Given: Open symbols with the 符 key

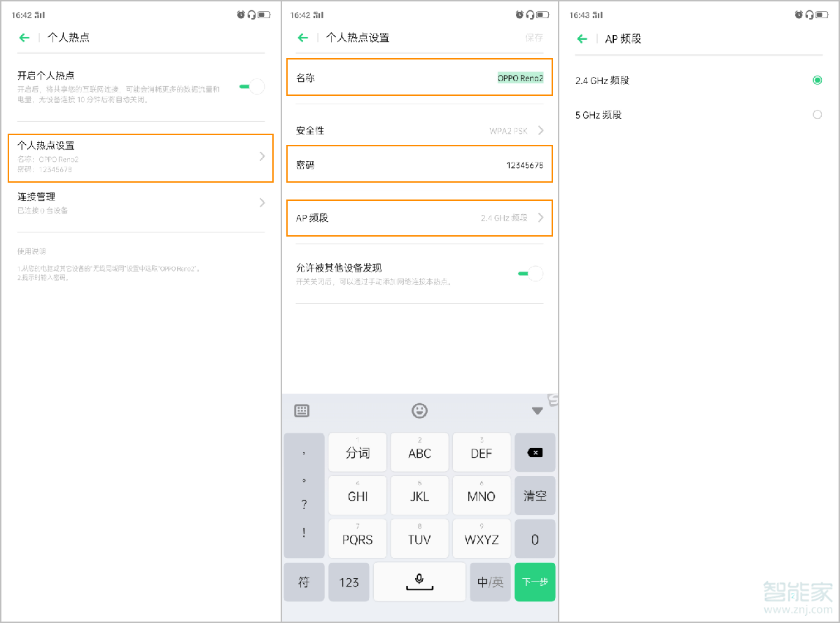Looking at the screenshot, I should click(x=304, y=581).
